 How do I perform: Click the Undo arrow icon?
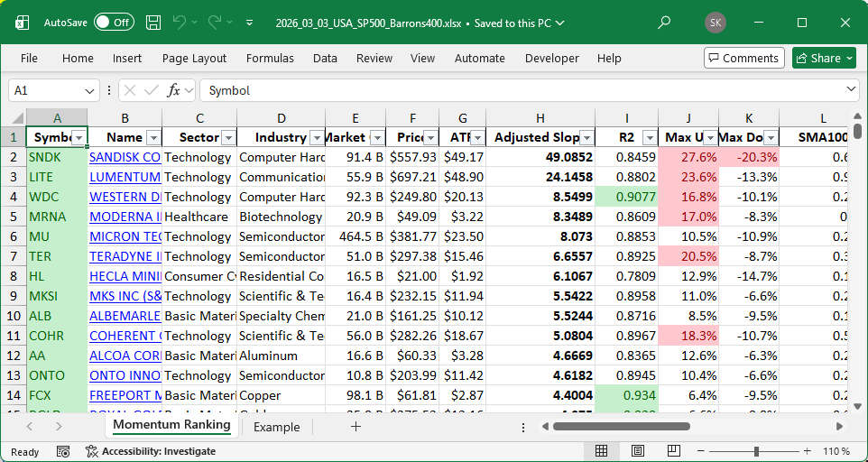(180, 22)
